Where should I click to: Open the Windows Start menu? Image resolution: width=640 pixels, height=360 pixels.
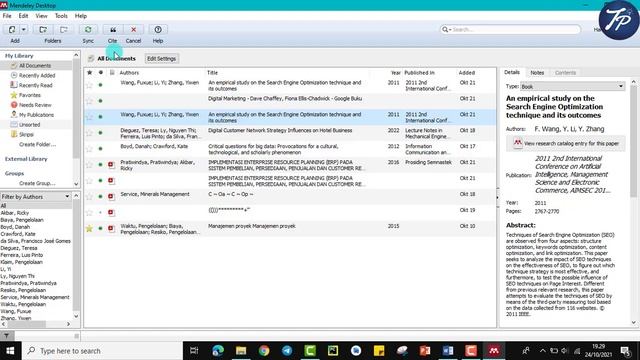click(x=10, y=351)
